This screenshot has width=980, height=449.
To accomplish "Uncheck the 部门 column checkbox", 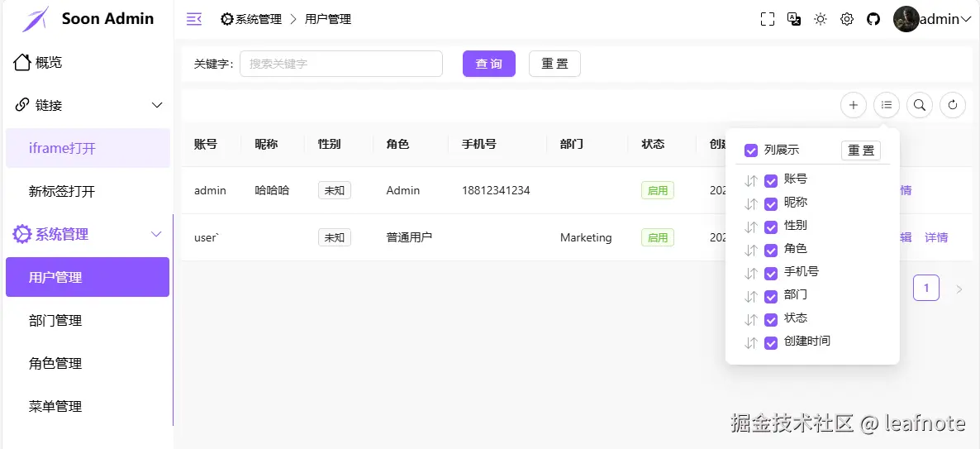I will pyautogui.click(x=771, y=296).
